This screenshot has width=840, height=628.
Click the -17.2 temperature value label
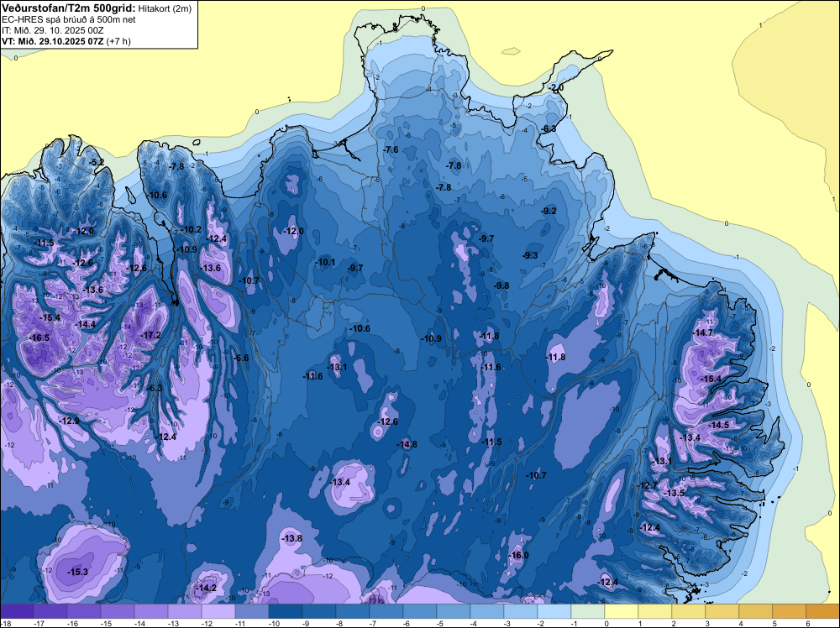coord(150,335)
